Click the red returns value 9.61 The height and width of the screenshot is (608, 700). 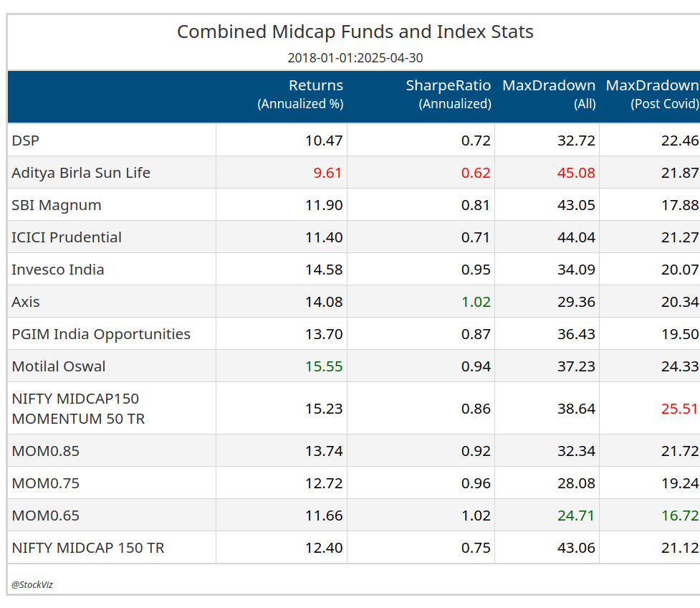(327, 173)
